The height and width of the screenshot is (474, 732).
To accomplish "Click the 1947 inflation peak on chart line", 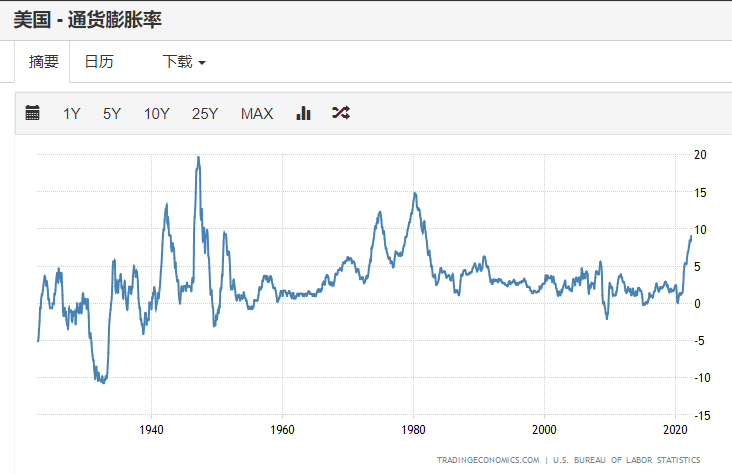I will (x=198, y=157).
